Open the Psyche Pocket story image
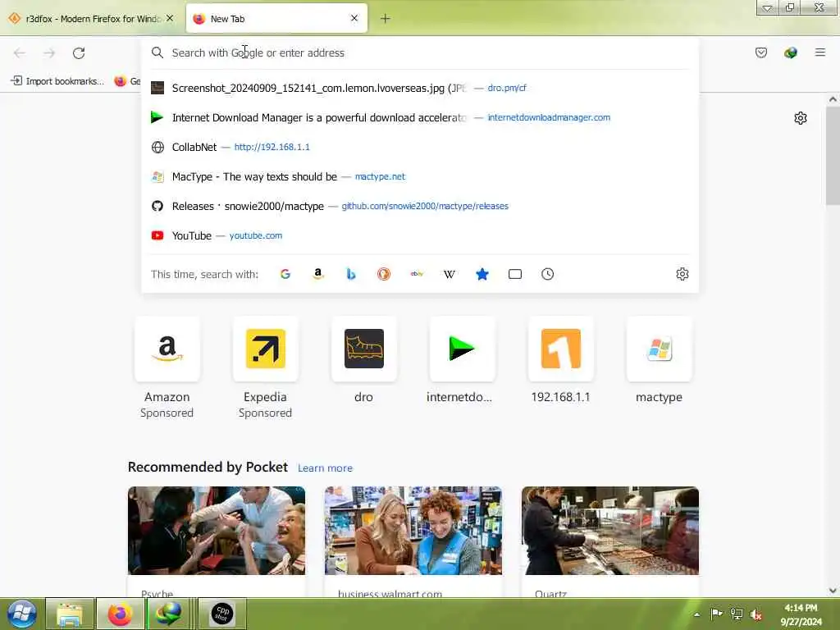 point(217,531)
